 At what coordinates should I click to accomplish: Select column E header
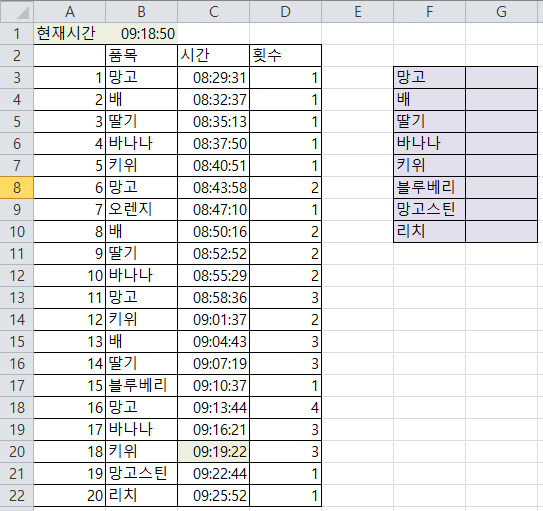(x=357, y=11)
